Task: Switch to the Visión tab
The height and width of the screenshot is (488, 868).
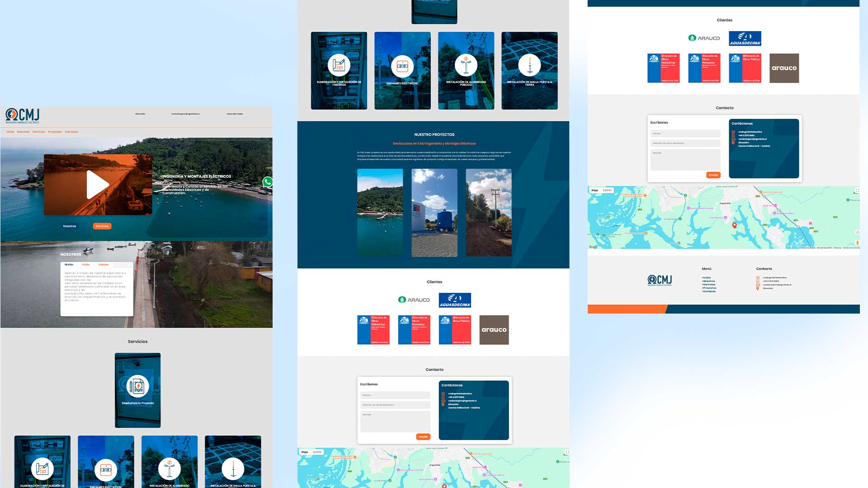Action: pos(85,265)
